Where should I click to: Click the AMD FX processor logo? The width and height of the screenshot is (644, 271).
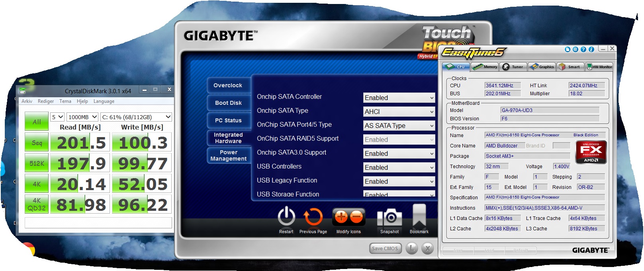pyautogui.click(x=591, y=152)
